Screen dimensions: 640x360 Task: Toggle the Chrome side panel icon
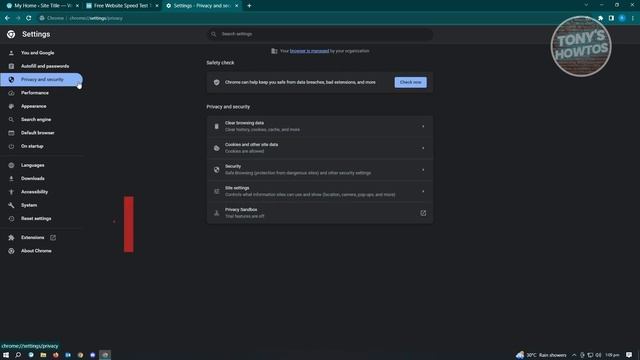tap(611, 18)
